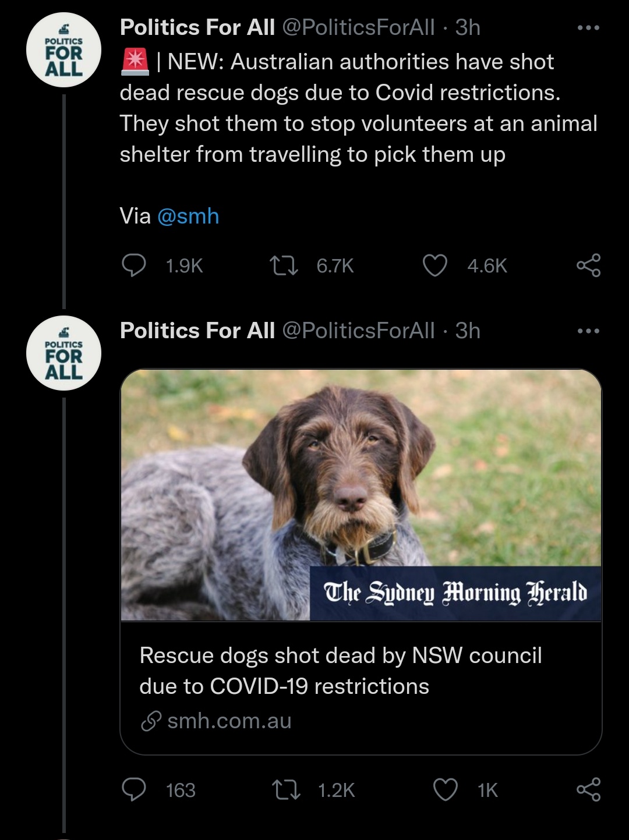Like the second tweet with 1K likes
Screen dimensions: 629x840
click(x=446, y=790)
